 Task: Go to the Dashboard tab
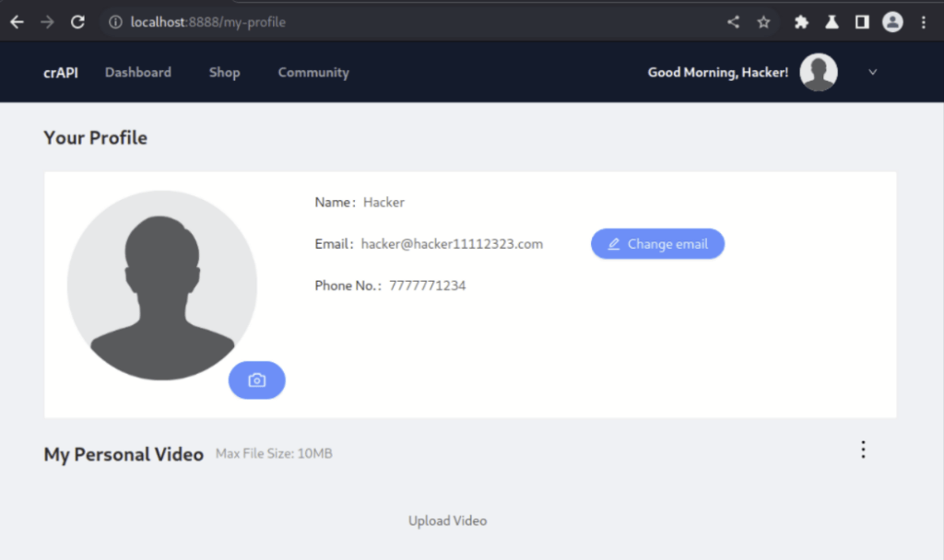[138, 73]
